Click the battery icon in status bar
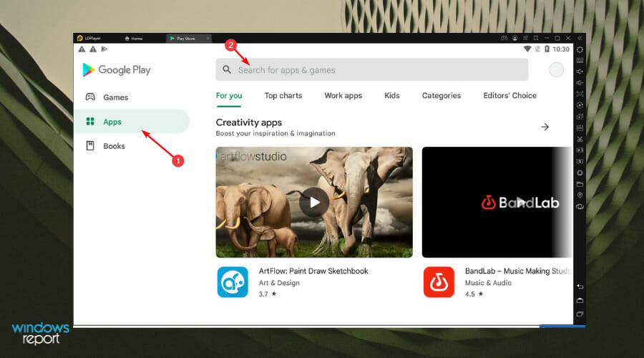 pos(547,49)
